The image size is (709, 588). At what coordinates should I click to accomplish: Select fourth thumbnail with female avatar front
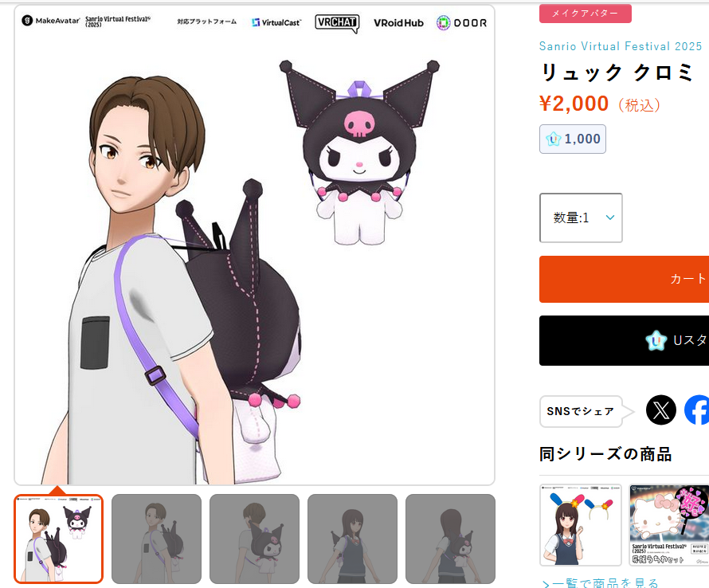pyautogui.click(x=352, y=539)
